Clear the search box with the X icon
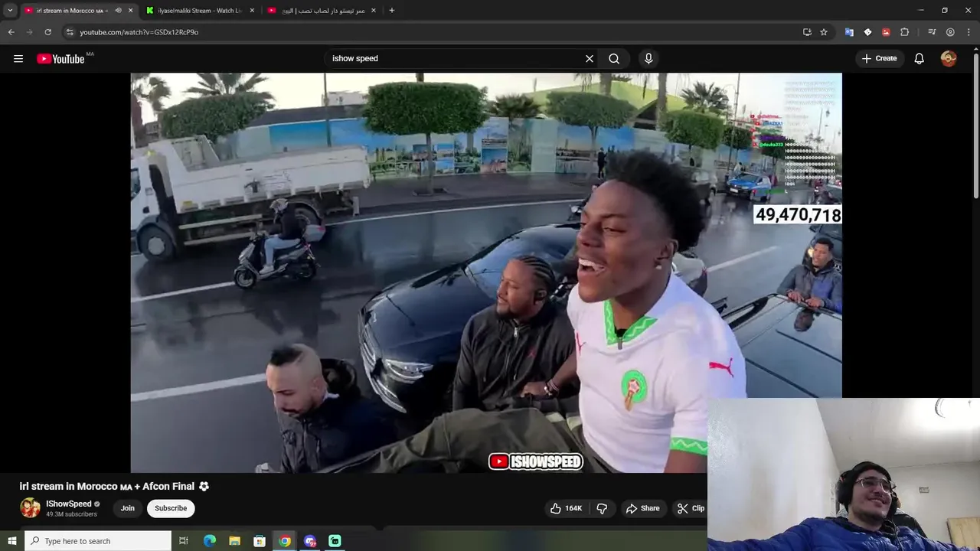This screenshot has height=551, width=980. pos(590,59)
